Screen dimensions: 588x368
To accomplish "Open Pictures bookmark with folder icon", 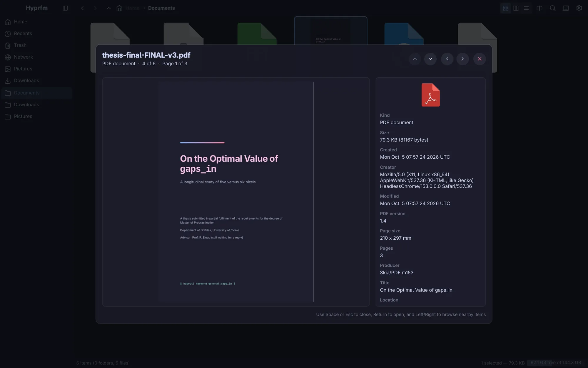I will click(x=37, y=117).
